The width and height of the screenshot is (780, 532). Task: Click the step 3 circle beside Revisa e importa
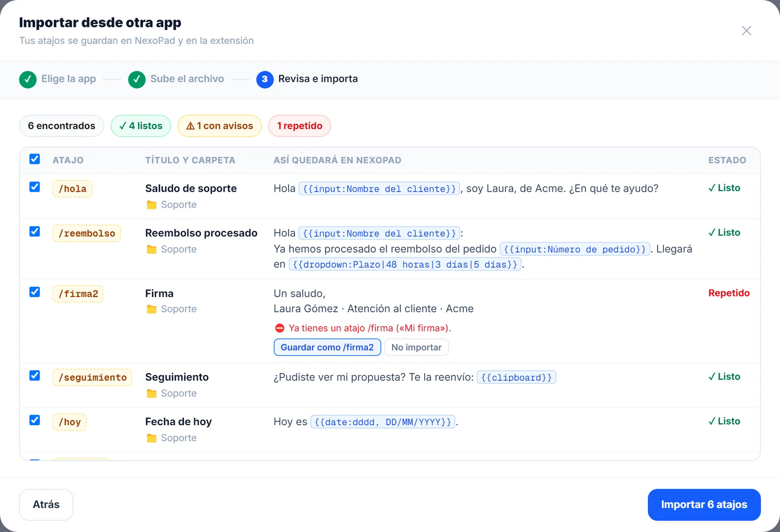265,79
